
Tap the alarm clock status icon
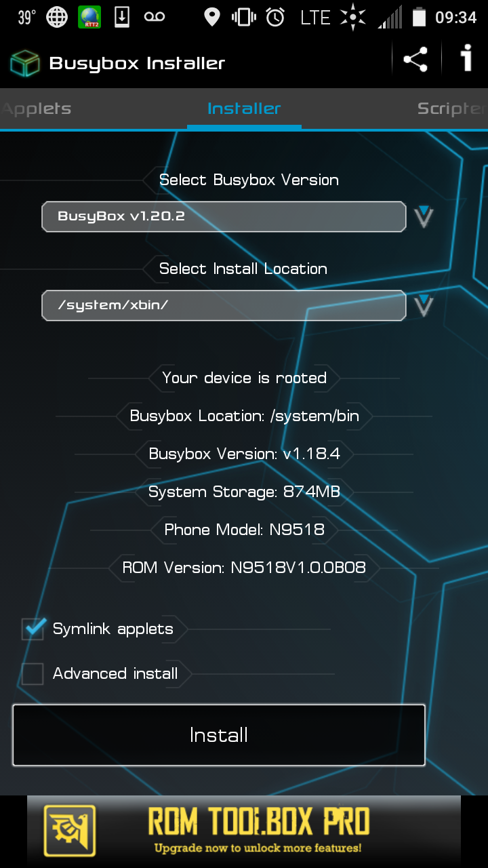[275, 18]
